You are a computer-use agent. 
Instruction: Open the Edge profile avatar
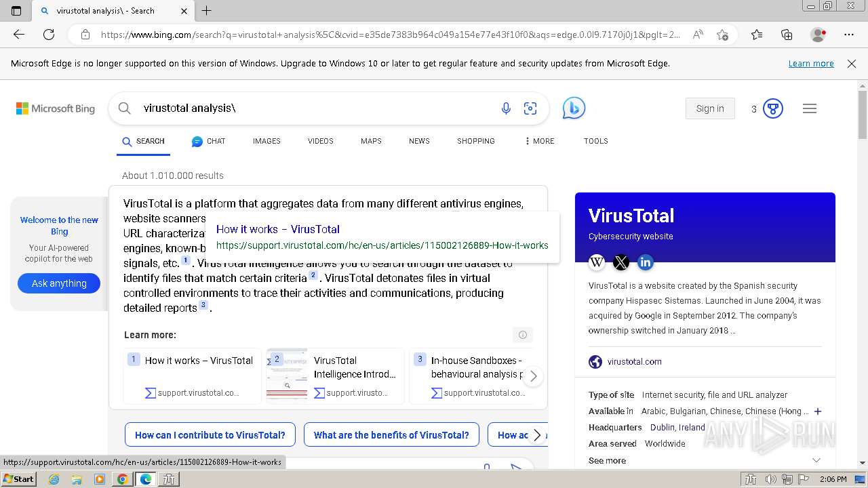[818, 35]
